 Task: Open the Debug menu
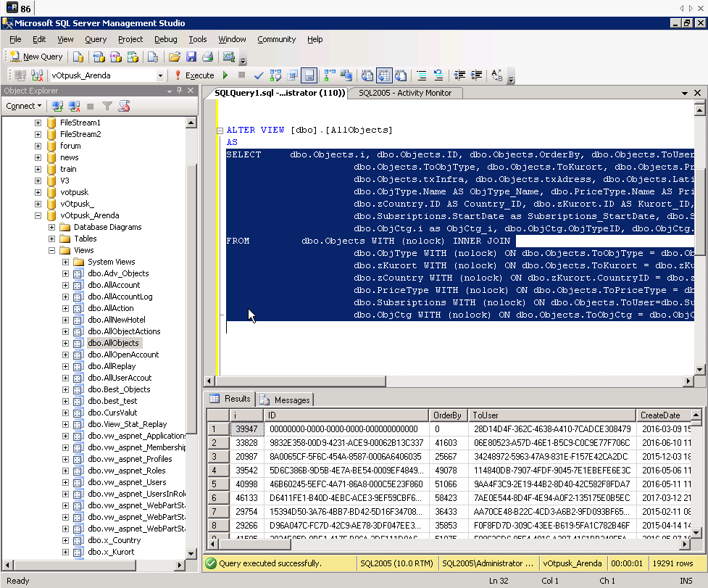click(x=166, y=39)
